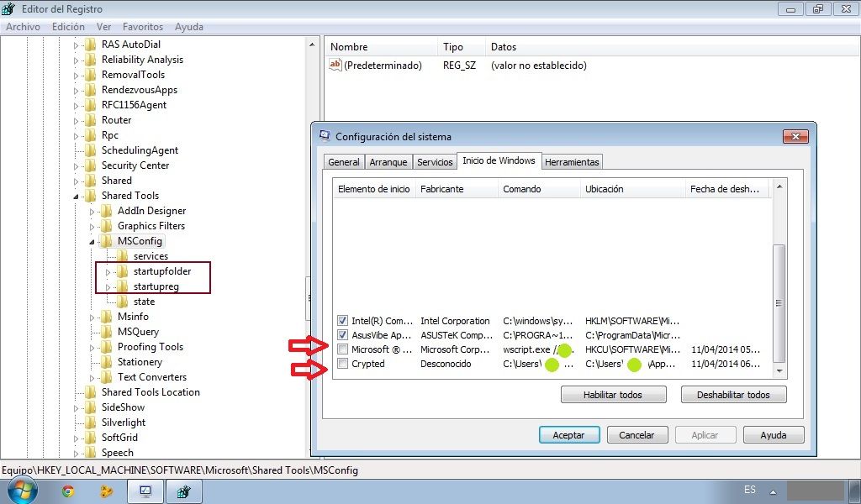Screen dimensions: 861x504
Task: Click the MSConfig folder icon
Action: pos(107,241)
